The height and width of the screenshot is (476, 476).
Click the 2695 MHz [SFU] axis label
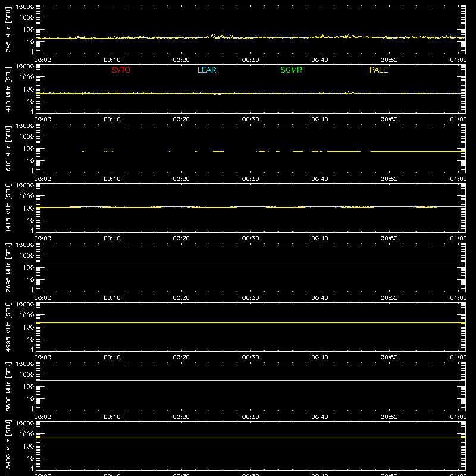pyautogui.click(x=8, y=267)
